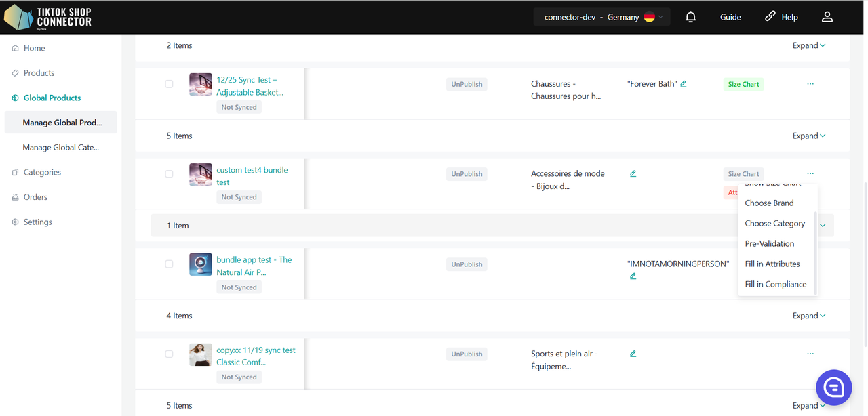Expand the top 2 Items row
Viewport: 868px width, 416px height.
click(809, 45)
